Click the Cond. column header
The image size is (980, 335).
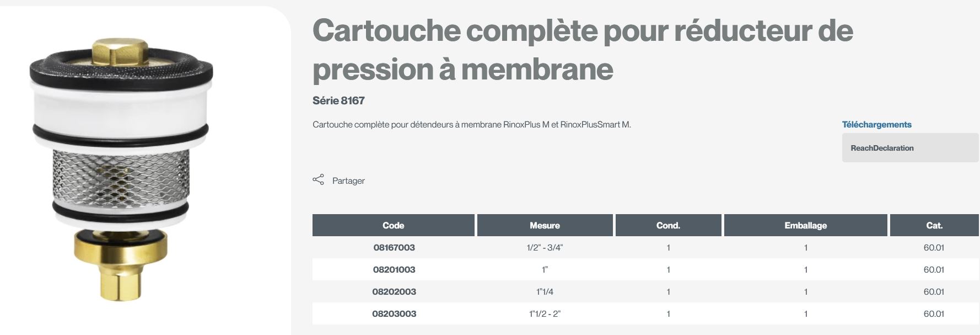tap(668, 225)
